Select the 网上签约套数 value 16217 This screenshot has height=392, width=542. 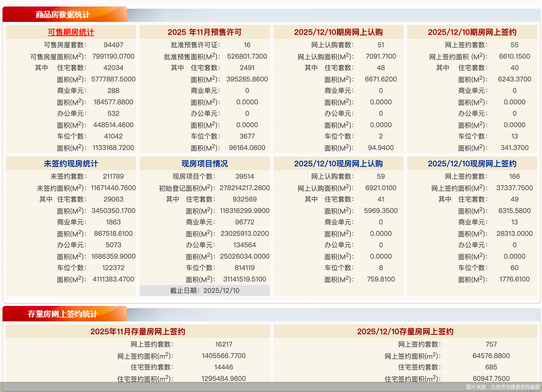point(223,344)
